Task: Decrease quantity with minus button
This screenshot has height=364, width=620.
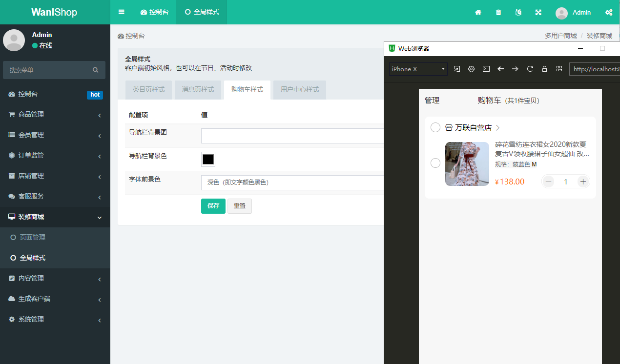Action: tap(549, 182)
